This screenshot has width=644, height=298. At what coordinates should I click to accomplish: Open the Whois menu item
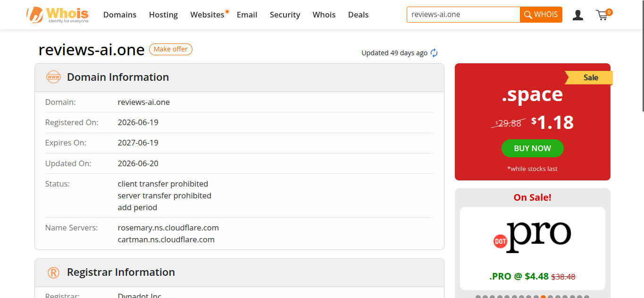point(324,15)
